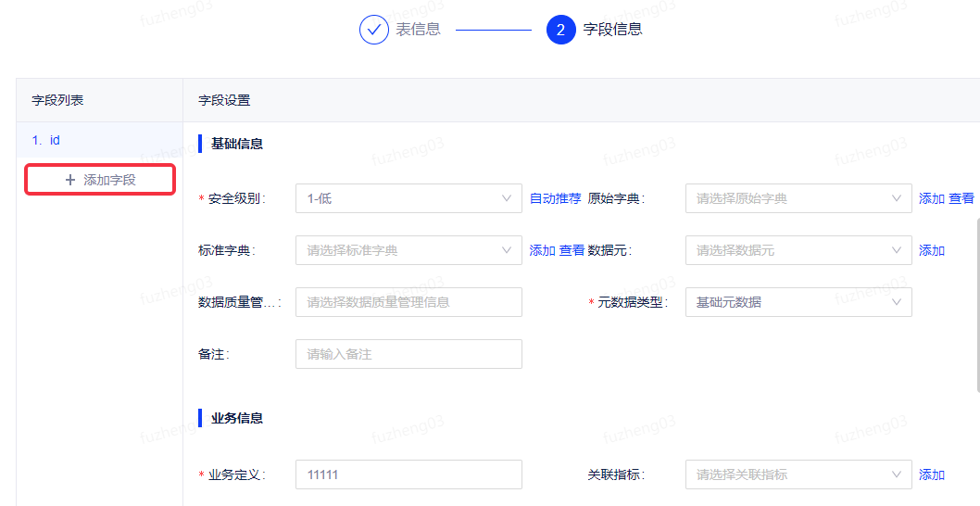Click the 字段设置 header text

pos(224,100)
